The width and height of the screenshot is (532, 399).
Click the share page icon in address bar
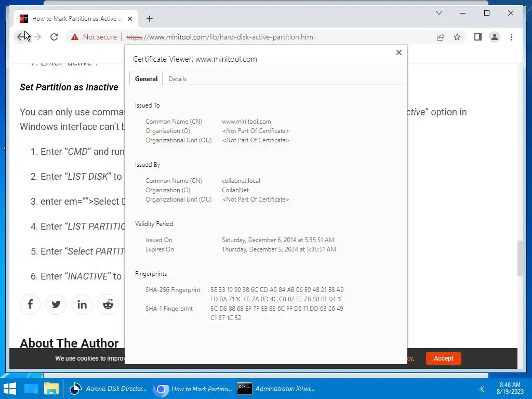pyautogui.click(x=441, y=37)
